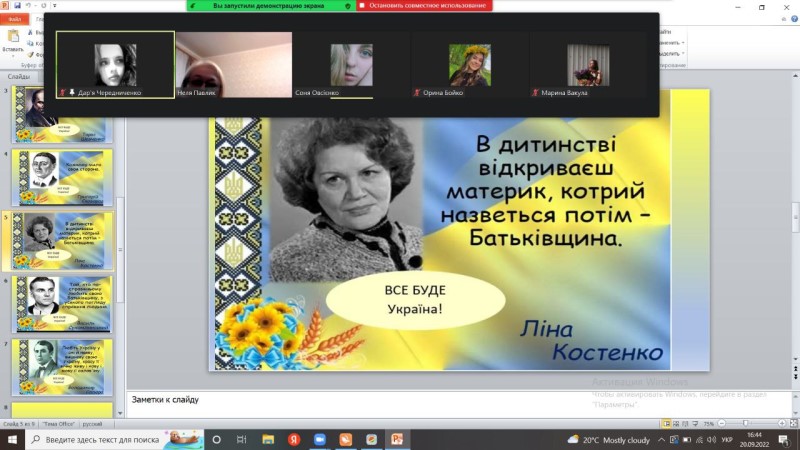Screen dimensions: 800x450
Task: Click muted microphone icon of Марина Вакула
Action: pyautogui.click(x=535, y=93)
